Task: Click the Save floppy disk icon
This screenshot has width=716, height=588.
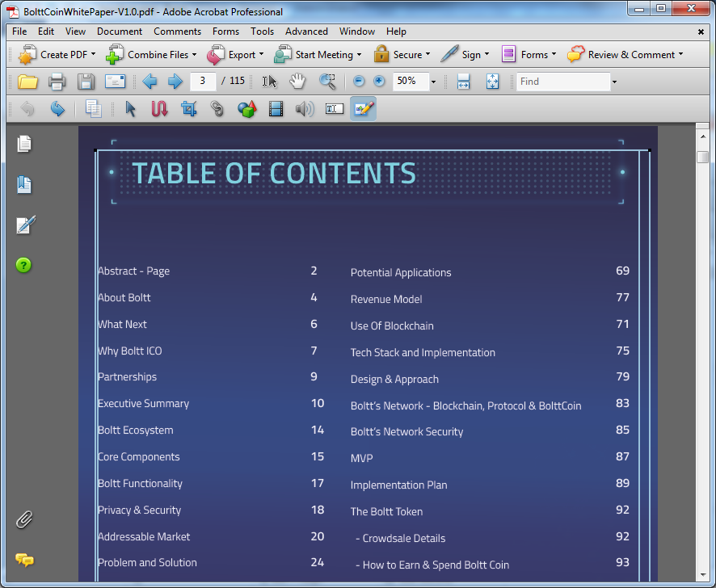Action: [86, 82]
